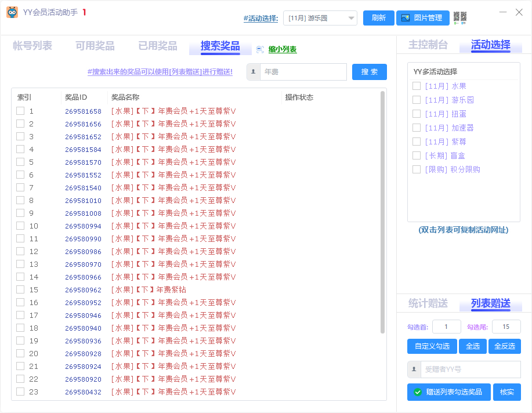Select the checkbox for prize row 15
The width and height of the screenshot is (532, 413).
coord(20,289)
